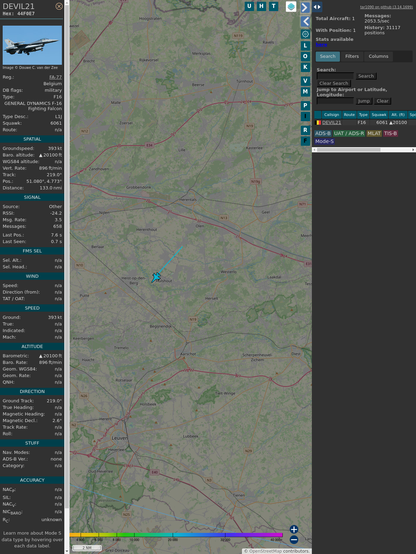
Task: Sort table by Type column
Action: tap(363, 114)
